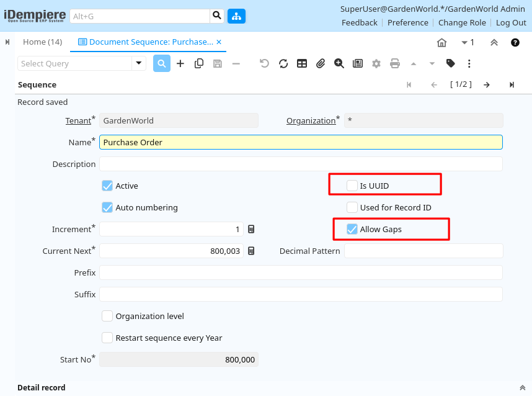This screenshot has width=532, height=396.
Task: Open attachments via paperclip icon
Action: [x=321, y=63]
